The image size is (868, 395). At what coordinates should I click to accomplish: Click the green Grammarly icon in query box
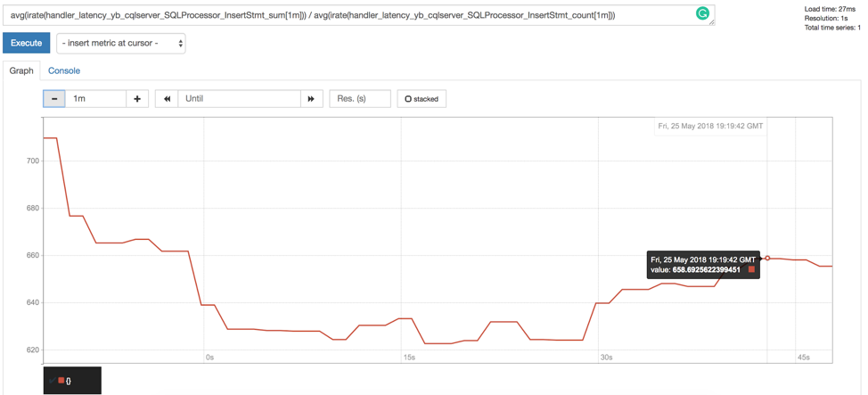[702, 13]
